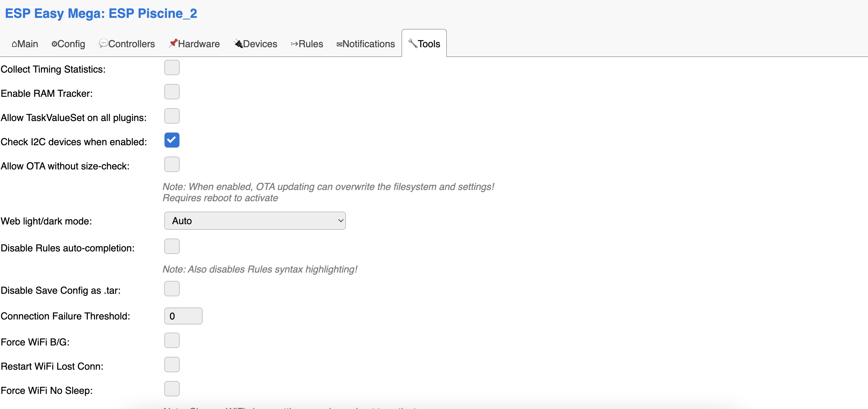Open Notifications tab with envelope icon
This screenshot has height=409, width=868.
coord(365,44)
